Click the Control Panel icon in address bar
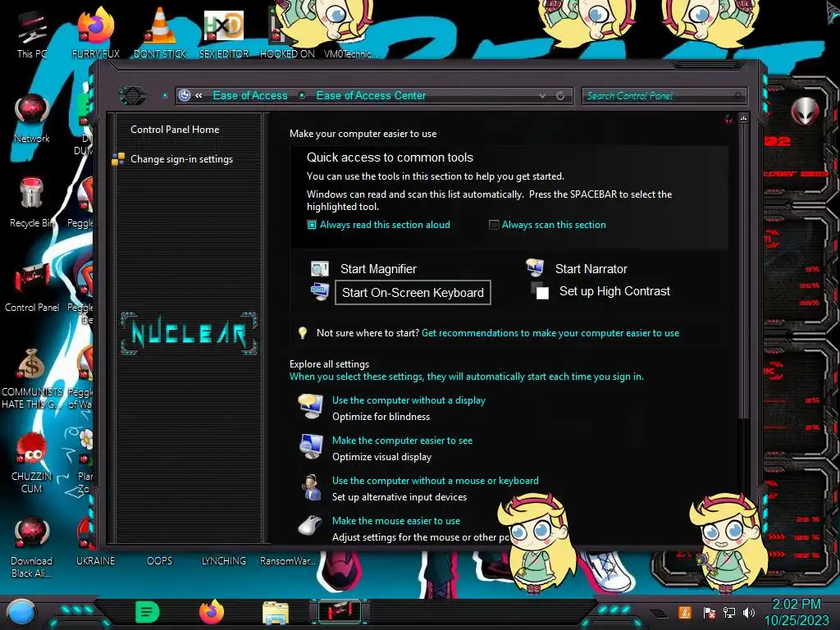This screenshot has width=840, height=630. (185, 95)
